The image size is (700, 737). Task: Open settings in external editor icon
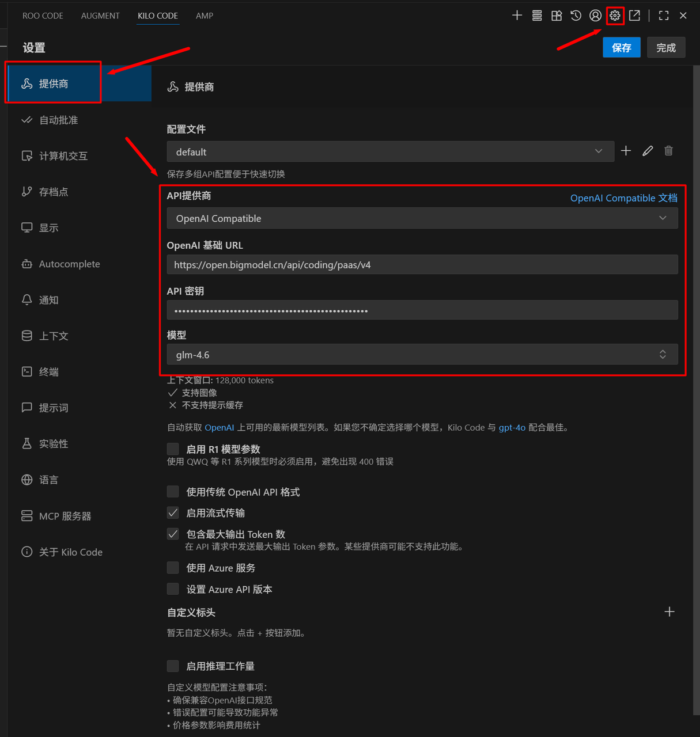tap(634, 16)
